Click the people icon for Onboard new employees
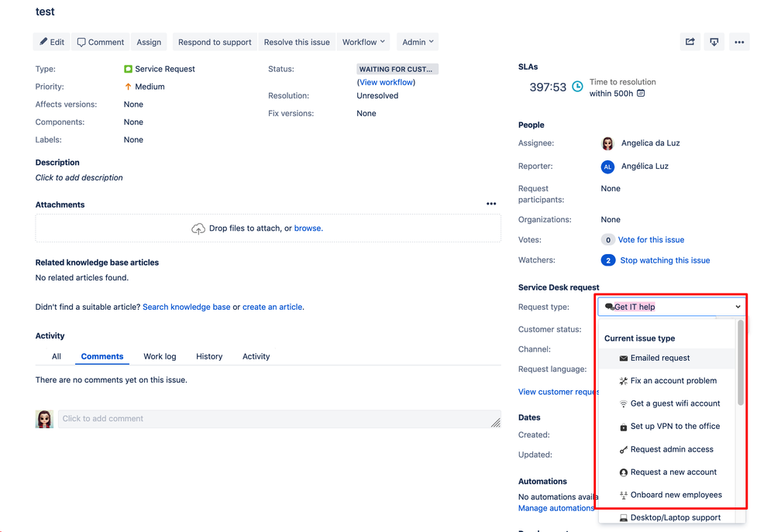774x532 pixels. (624, 496)
